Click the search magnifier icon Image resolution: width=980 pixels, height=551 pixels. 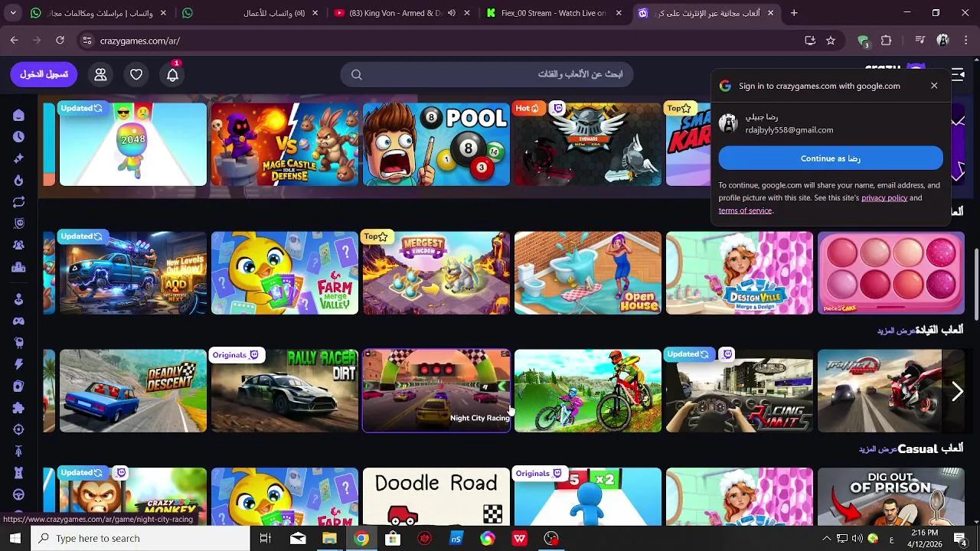pyautogui.click(x=357, y=74)
